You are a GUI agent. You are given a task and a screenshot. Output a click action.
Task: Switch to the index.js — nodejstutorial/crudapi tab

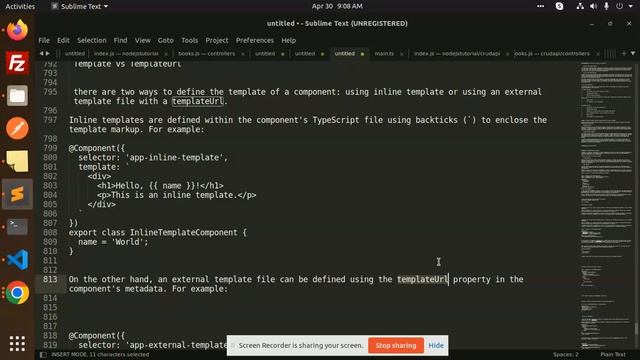pyautogui.click(x=457, y=53)
